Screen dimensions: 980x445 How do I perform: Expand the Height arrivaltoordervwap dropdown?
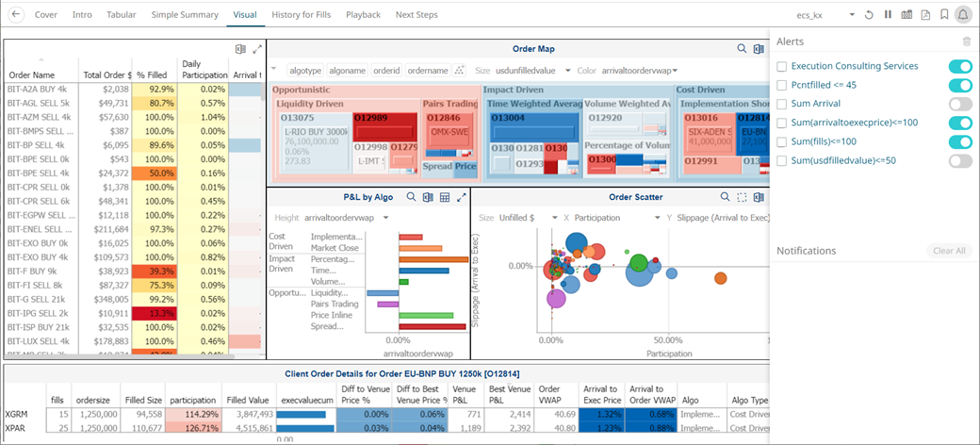[x=347, y=218]
